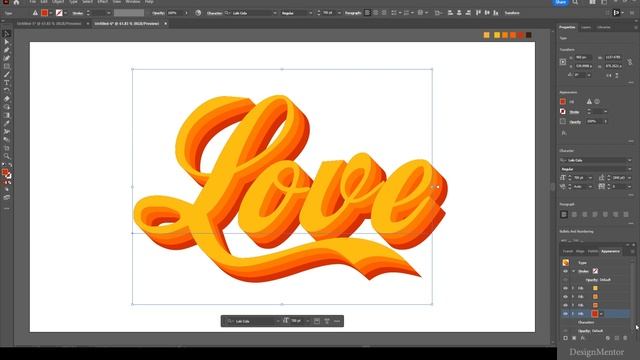The width and height of the screenshot is (640, 360).
Task: Open Regular style dropdown in Properties Character section
Action: tap(629, 169)
